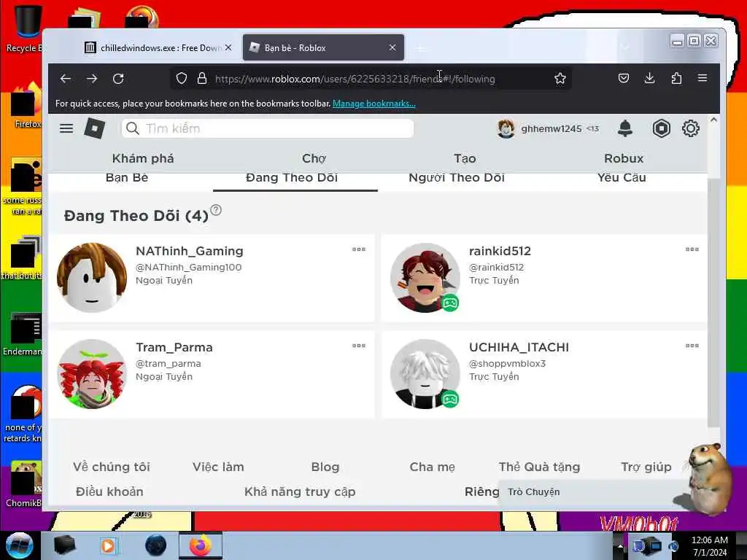Open the Bạn Bè friends tab
This screenshot has height=560, width=747.
pyautogui.click(x=127, y=178)
